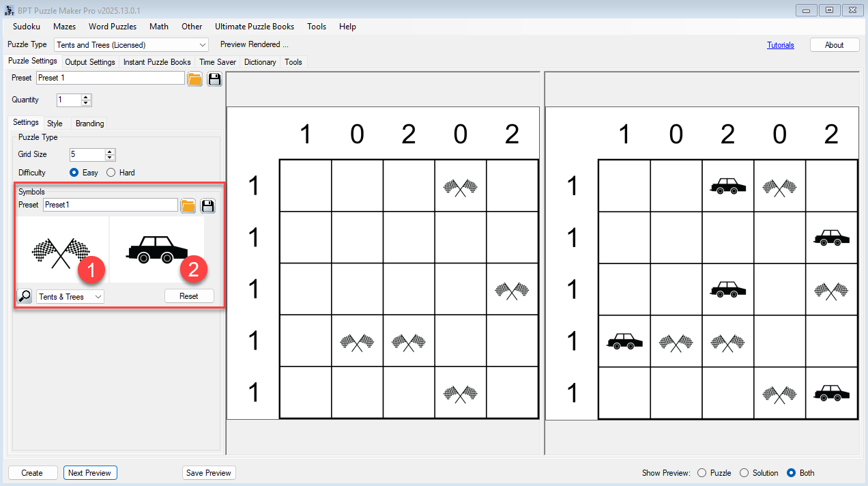This screenshot has width=868, height=486.
Task: Select the black car symbol image
Action: pyautogui.click(x=156, y=250)
